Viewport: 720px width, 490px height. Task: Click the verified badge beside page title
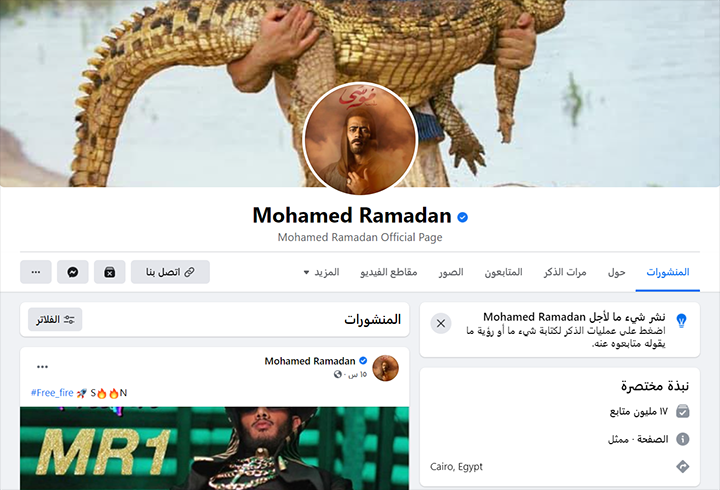pyautogui.click(x=462, y=217)
